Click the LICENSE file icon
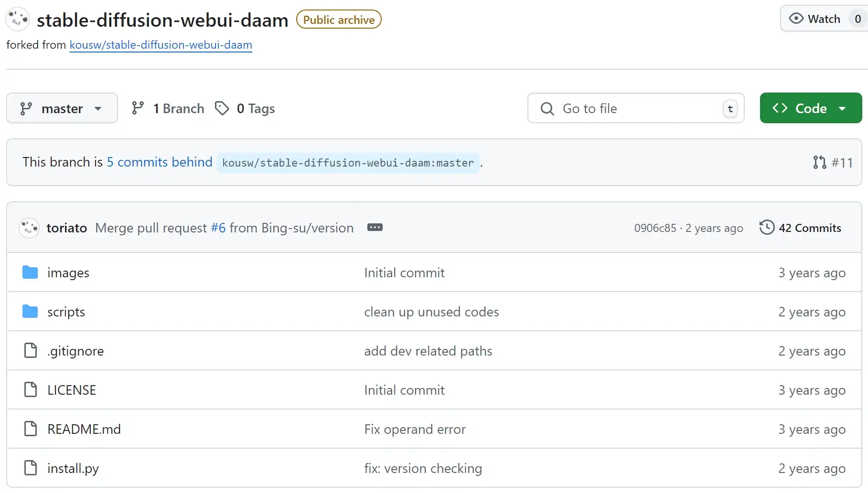The image size is (868, 493). click(x=31, y=389)
